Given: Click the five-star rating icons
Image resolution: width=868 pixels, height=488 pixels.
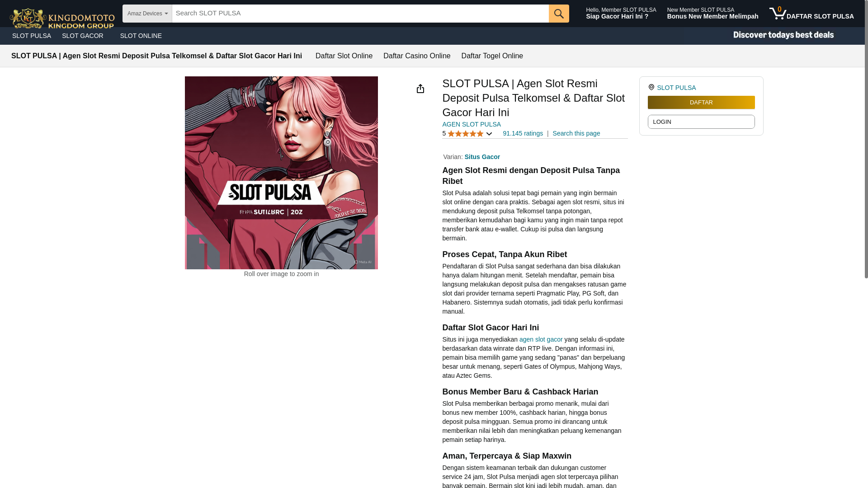Looking at the screenshot, I should 466,134.
